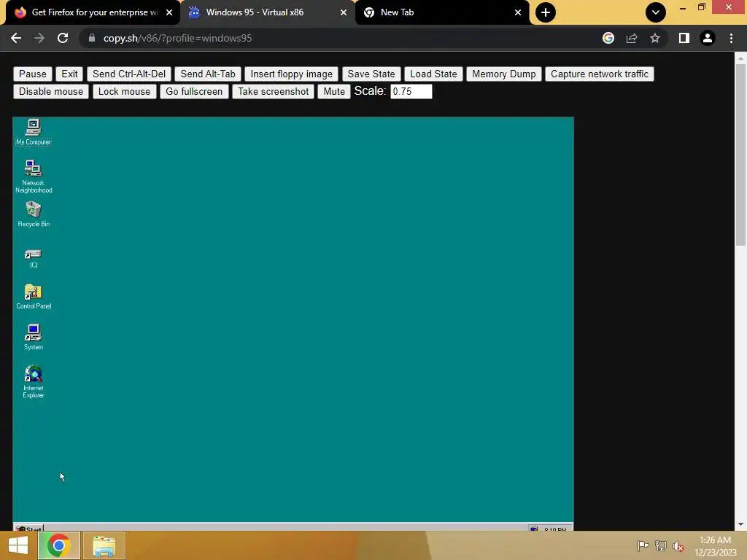The height and width of the screenshot is (560, 747).
Task: Click Send Alt-Tab button
Action: (x=208, y=74)
